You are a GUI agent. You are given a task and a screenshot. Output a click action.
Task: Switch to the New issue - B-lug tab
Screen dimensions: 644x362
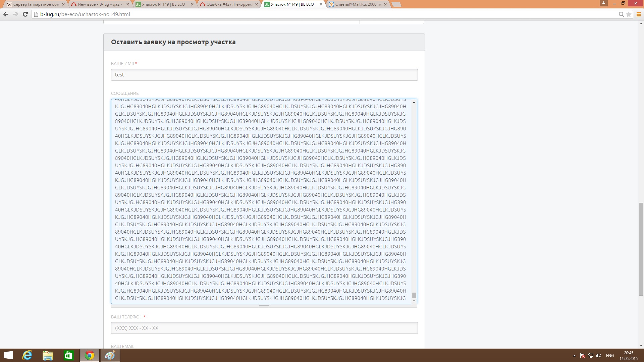point(99,4)
